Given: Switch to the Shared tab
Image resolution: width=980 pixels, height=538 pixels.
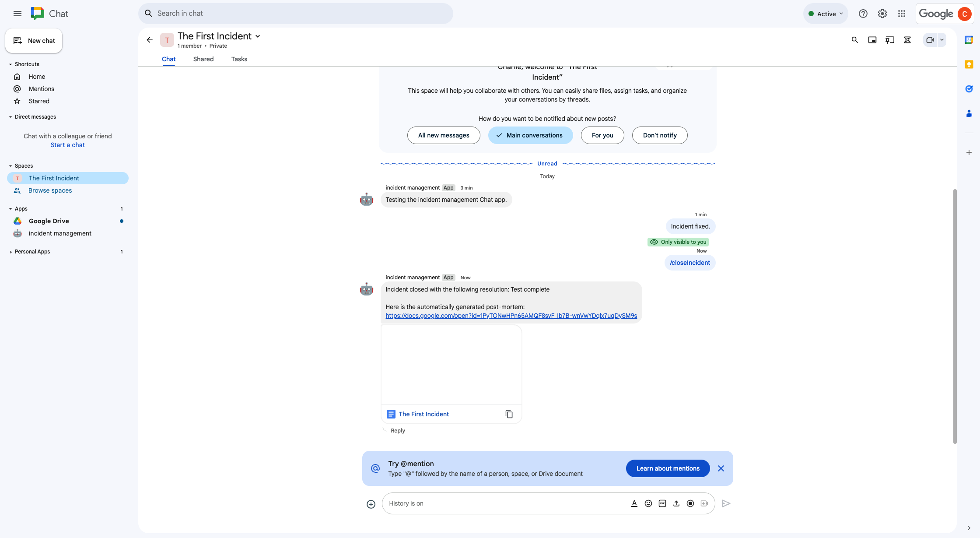Looking at the screenshot, I should point(203,59).
